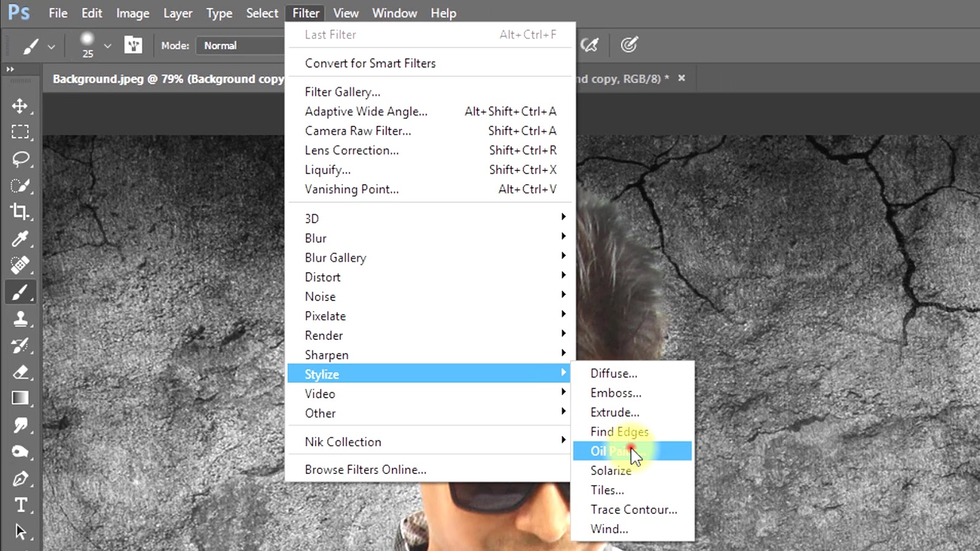Image resolution: width=980 pixels, height=551 pixels.
Task: Select the Crop tool
Action: [20, 212]
